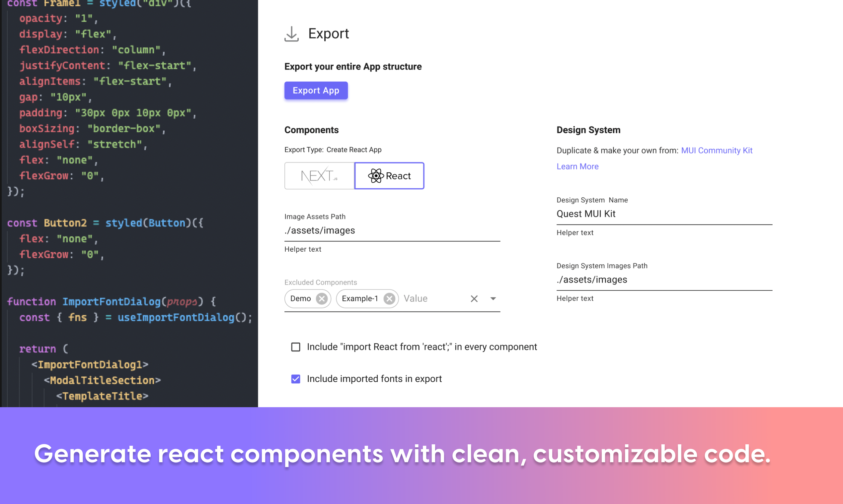Click the 'justifyContent' code line
The height and width of the screenshot is (504, 843).
click(x=108, y=66)
